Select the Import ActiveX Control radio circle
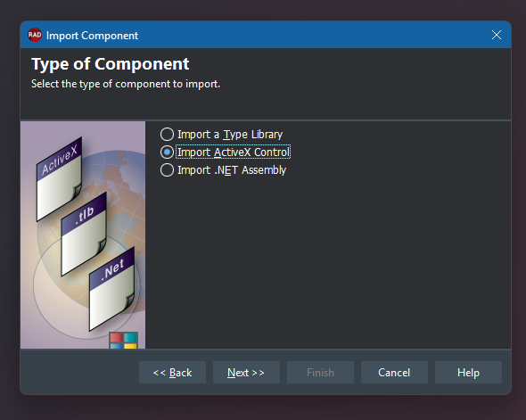The image size is (526, 420). [167, 152]
